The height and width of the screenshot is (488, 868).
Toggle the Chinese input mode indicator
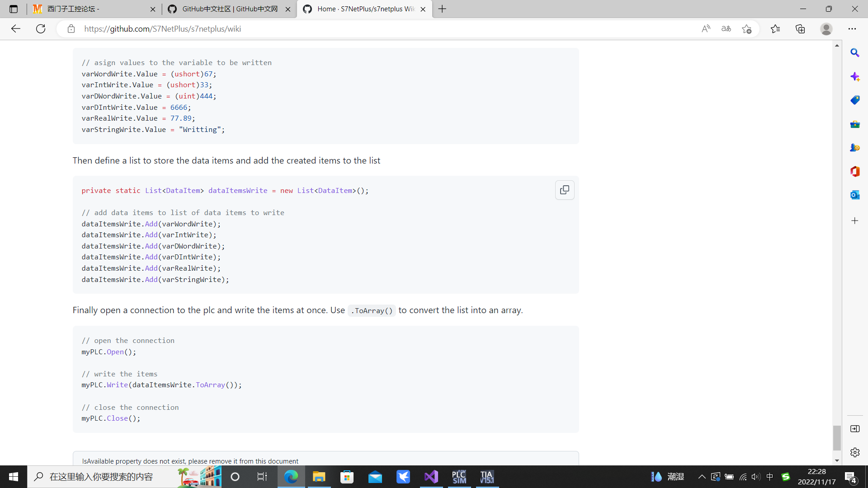(x=770, y=477)
